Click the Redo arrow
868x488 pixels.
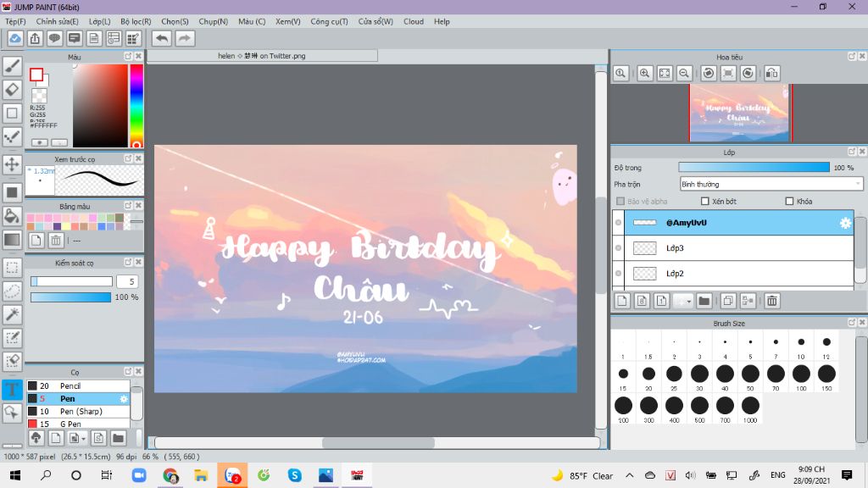(x=185, y=39)
